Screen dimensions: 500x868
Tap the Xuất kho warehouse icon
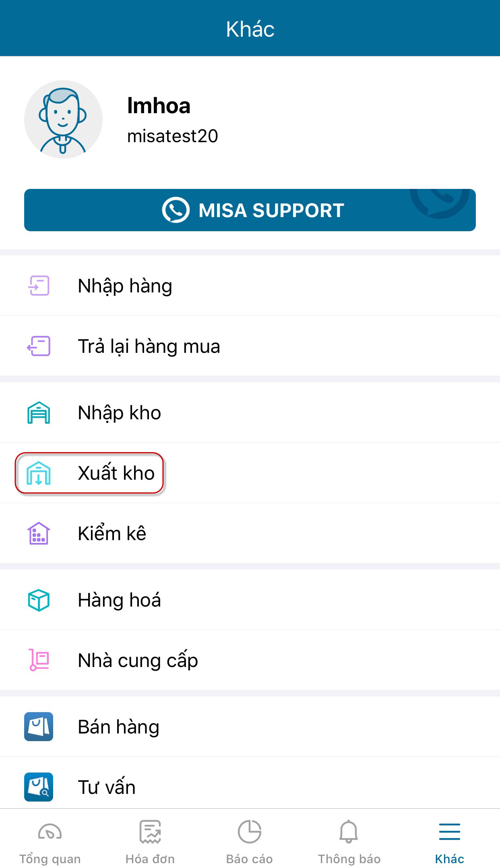39,473
